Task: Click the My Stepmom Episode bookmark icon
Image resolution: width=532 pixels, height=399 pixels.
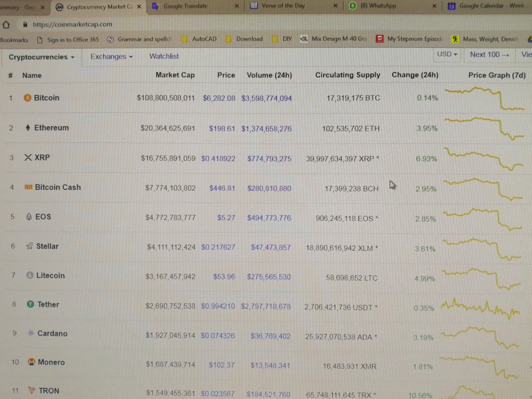Action: pyautogui.click(x=379, y=39)
